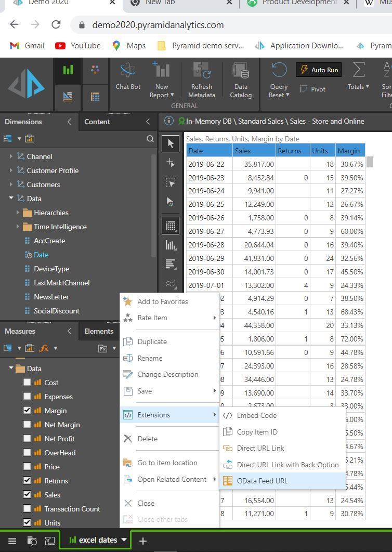Choose Rename from context menu

[170, 358]
